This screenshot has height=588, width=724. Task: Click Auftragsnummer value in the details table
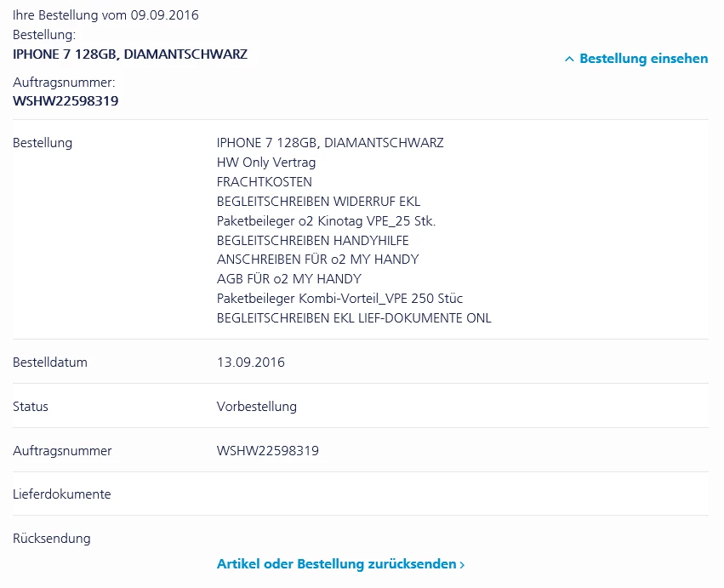268,451
